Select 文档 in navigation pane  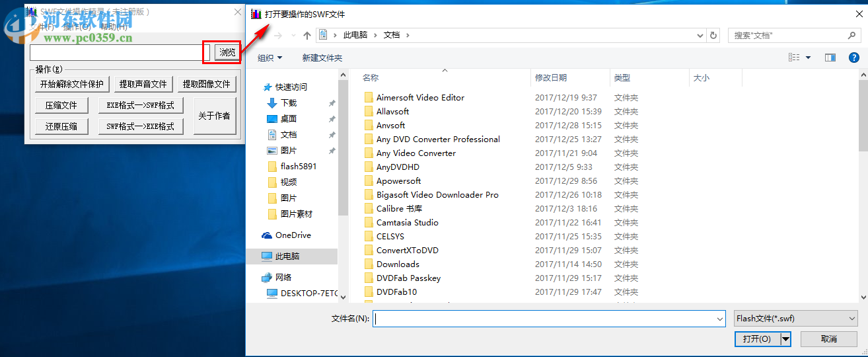[x=289, y=134]
